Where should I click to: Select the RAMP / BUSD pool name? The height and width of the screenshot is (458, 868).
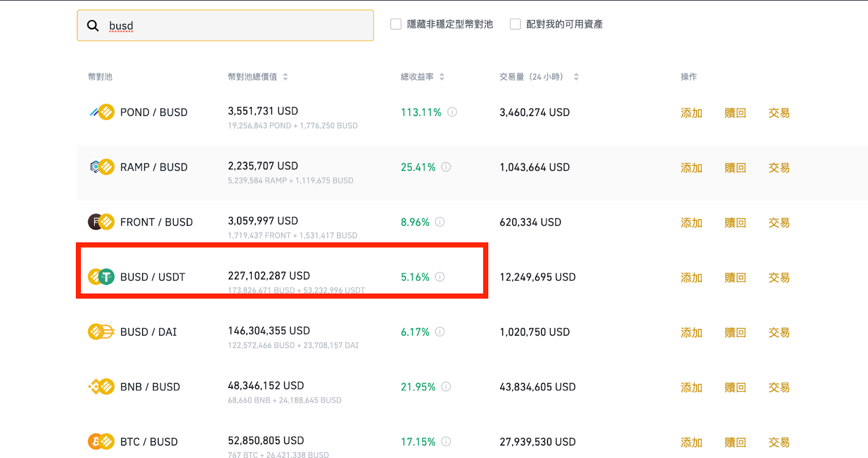click(154, 167)
